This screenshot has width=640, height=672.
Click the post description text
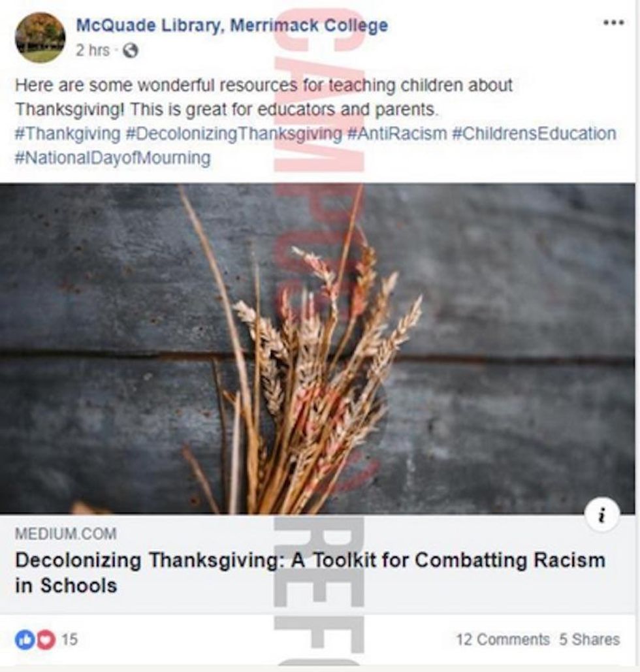pyautogui.click(x=264, y=97)
